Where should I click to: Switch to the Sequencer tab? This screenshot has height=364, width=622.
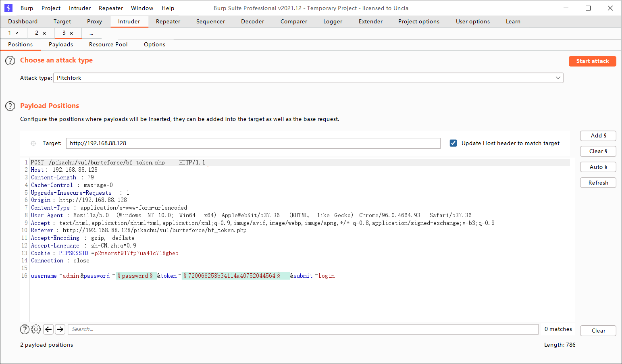pos(211,21)
